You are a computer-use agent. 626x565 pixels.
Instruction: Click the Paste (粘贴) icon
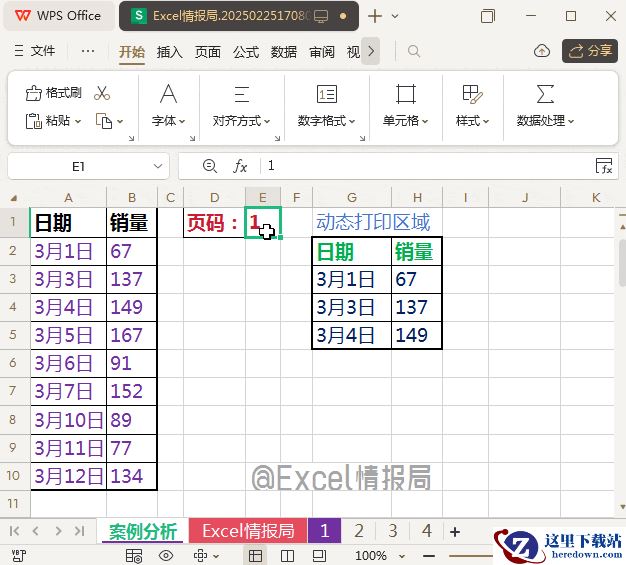(x=33, y=121)
